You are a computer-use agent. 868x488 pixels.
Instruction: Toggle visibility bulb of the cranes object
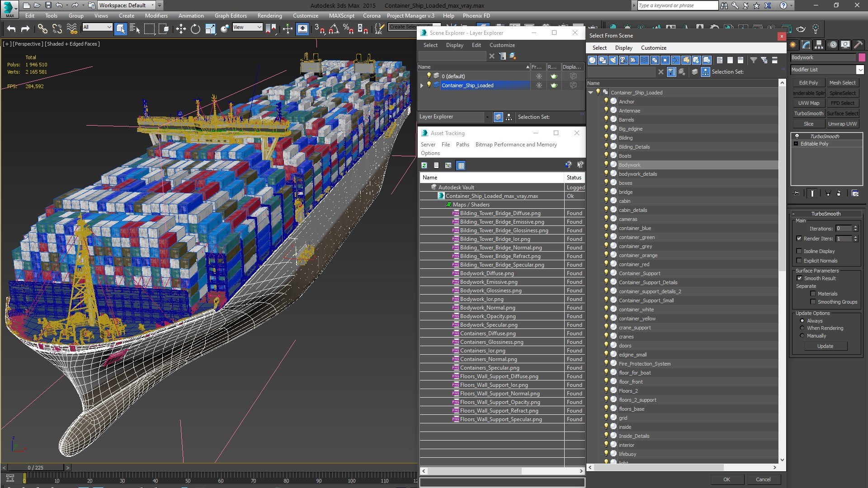coord(606,336)
